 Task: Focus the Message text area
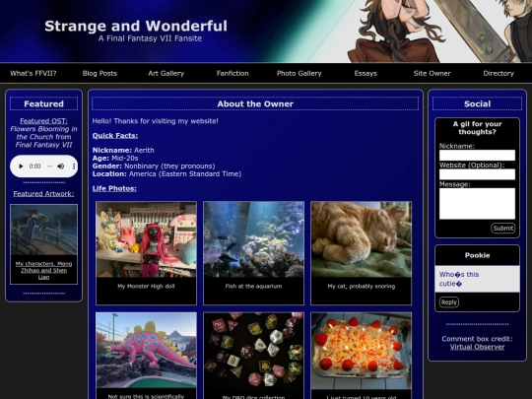[477, 204]
